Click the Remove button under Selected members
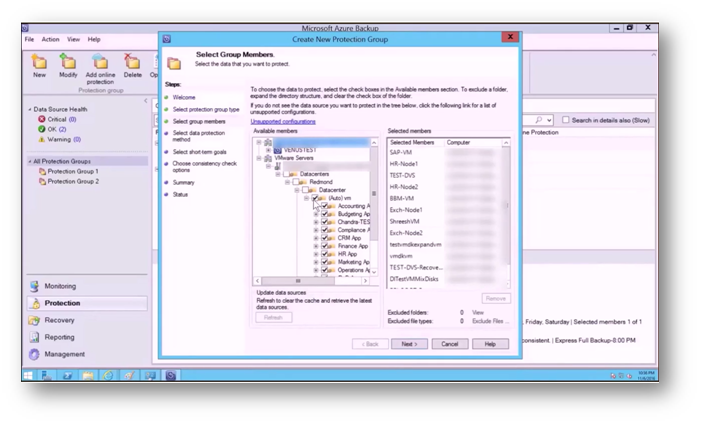Viewport: 701px width, 425px height. (x=496, y=299)
